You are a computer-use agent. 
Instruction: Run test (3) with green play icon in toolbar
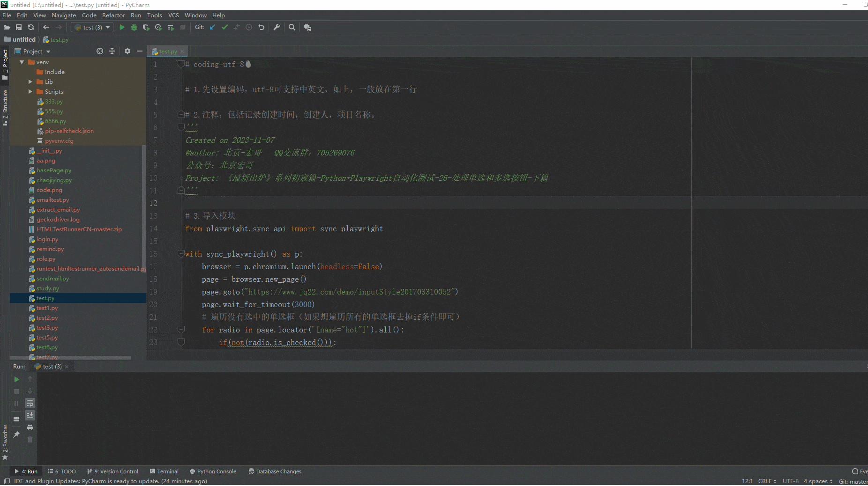tap(122, 27)
